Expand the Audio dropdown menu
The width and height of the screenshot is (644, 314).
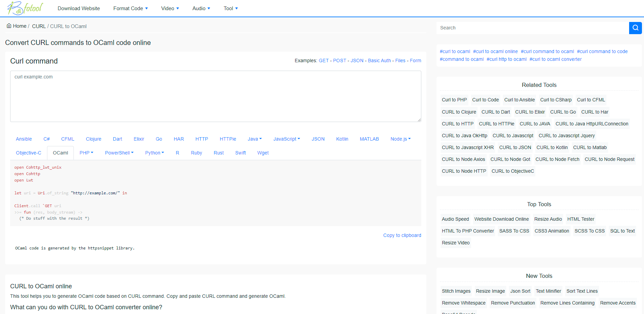[x=201, y=8]
